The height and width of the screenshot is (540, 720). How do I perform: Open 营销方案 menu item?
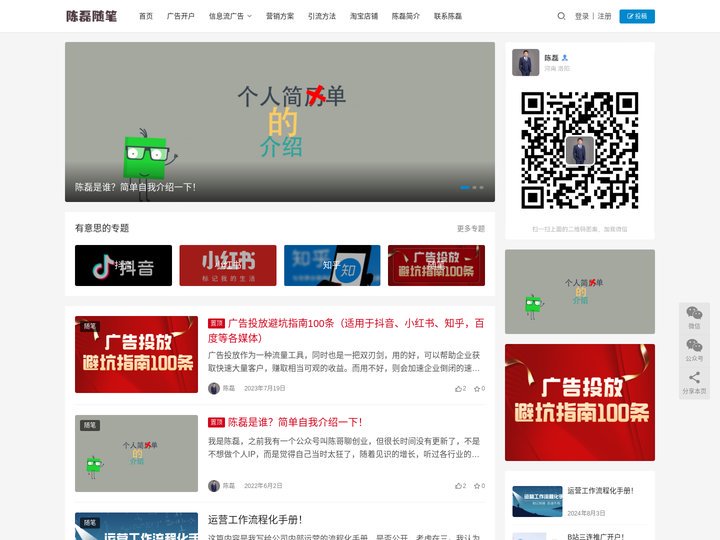point(280,16)
